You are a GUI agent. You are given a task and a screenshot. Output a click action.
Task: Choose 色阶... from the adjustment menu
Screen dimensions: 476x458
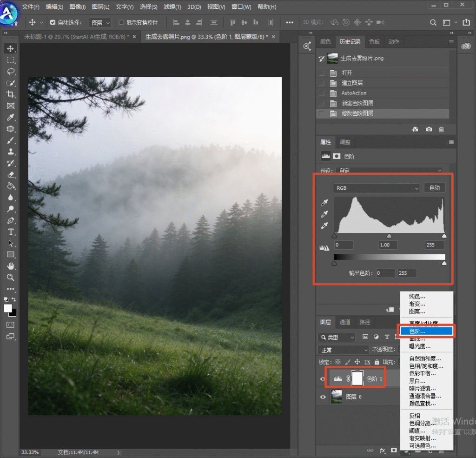coord(426,332)
